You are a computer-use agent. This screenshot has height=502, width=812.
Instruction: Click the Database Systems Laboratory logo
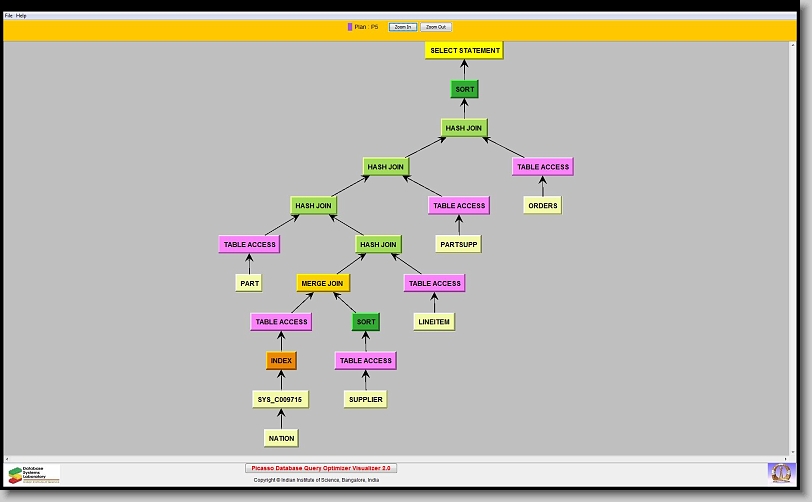click(x=34, y=473)
